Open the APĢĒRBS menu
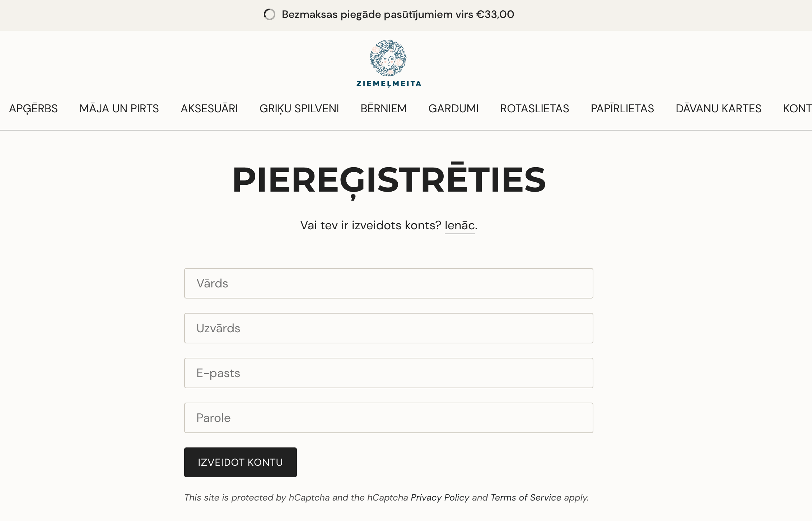The height and width of the screenshot is (521, 812). point(33,108)
